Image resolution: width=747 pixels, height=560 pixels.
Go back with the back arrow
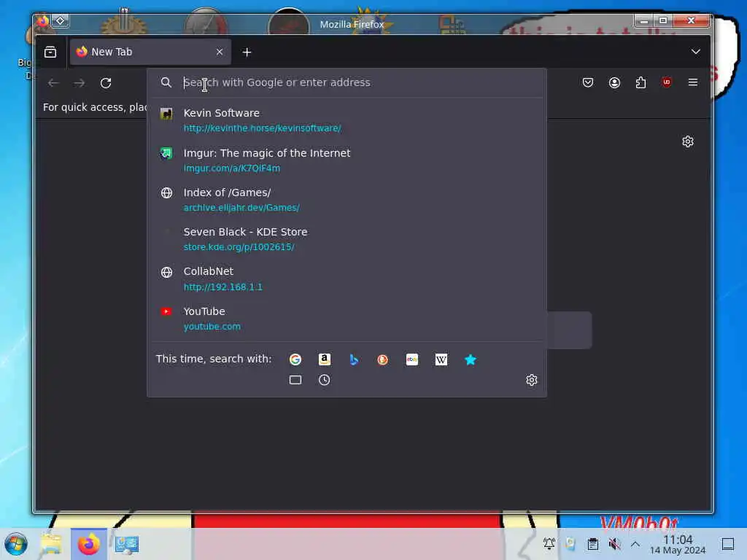coord(53,83)
